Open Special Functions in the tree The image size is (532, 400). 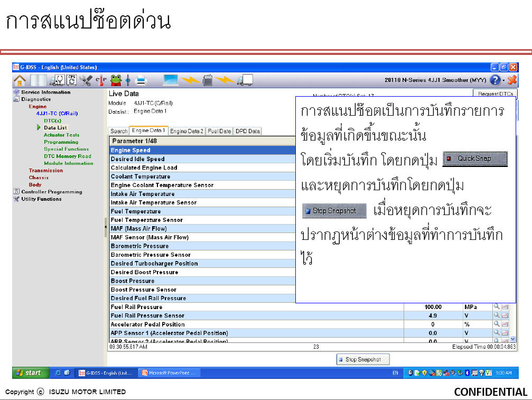point(66,149)
